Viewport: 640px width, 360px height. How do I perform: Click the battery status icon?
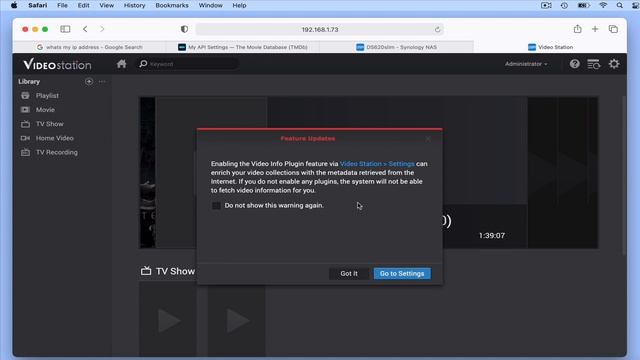[584, 5]
